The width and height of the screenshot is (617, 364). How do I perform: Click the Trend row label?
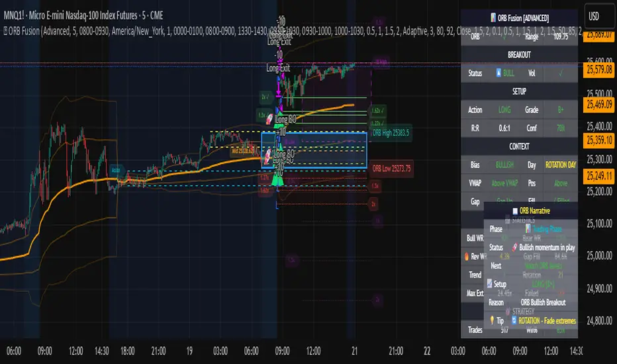coord(475,275)
